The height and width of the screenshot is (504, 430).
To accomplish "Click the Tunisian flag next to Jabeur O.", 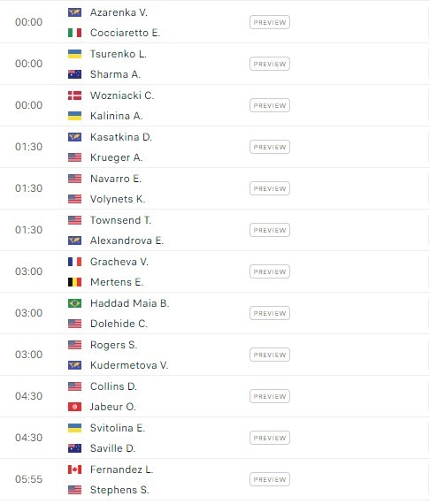I will tap(74, 407).
